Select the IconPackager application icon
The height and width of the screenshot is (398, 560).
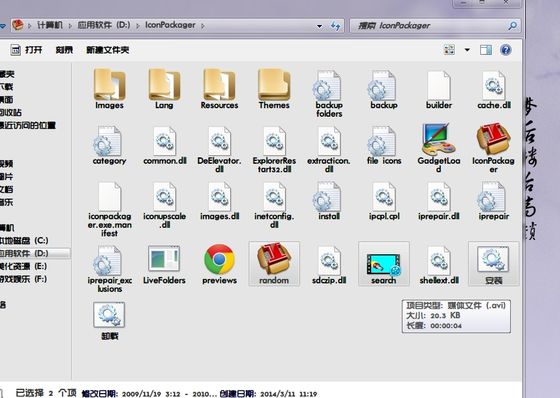(x=494, y=148)
